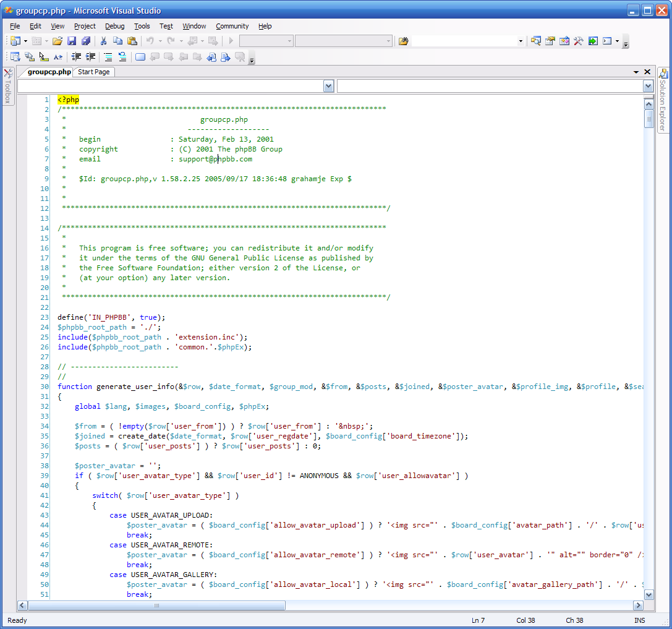Open the New Project dropdown arrow

click(26, 41)
